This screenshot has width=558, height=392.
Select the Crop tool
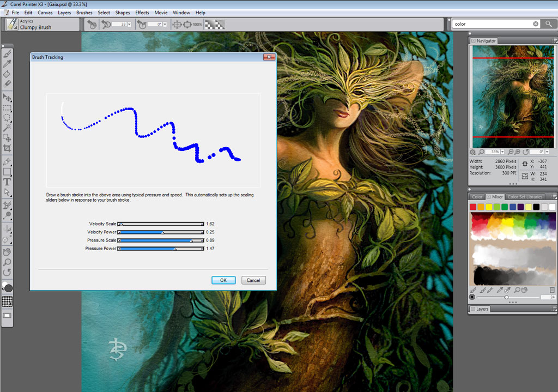[x=8, y=148]
